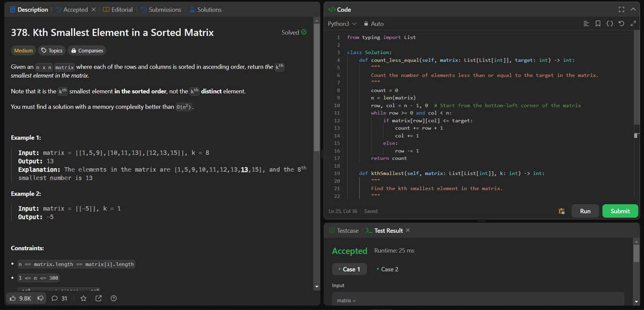Select Case 2 result

click(387, 269)
